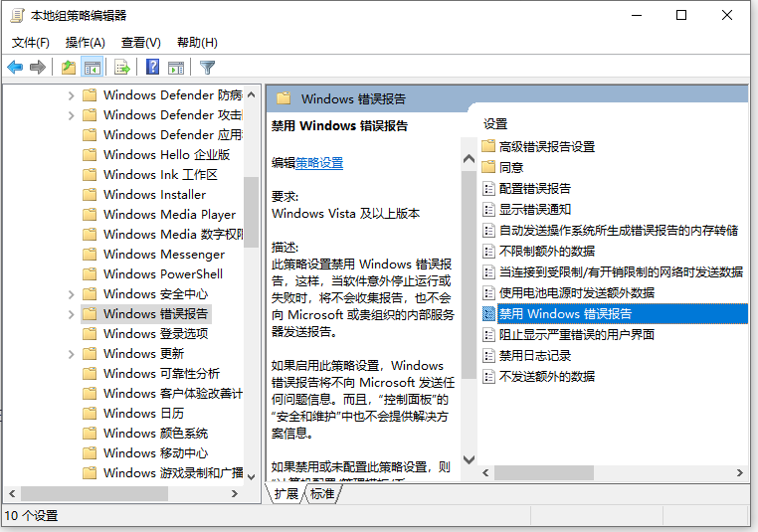The width and height of the screenshot is (758, 532).
Task: Maximize the 本地组策略编辑器 window
Action: (x=681, y=16)
